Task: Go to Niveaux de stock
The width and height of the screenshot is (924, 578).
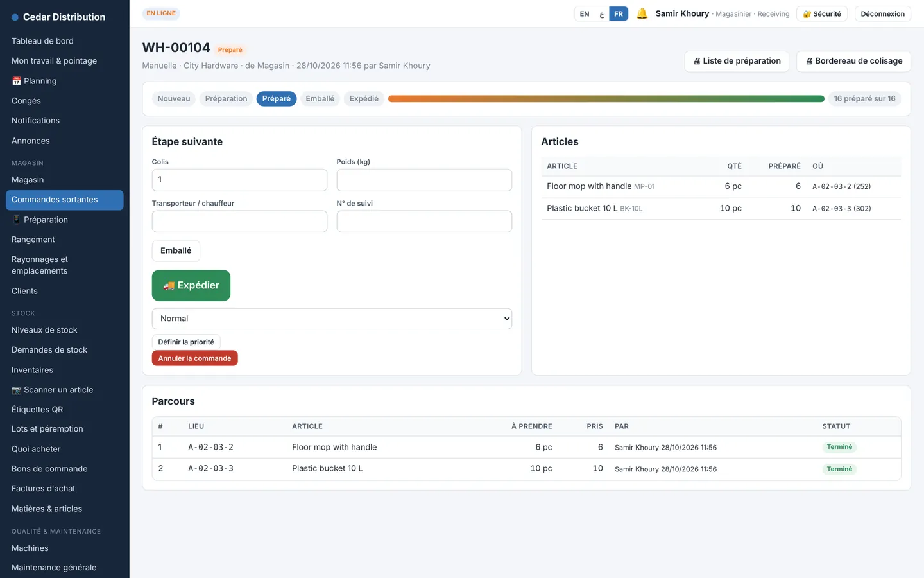Action: tap(64, 330)
